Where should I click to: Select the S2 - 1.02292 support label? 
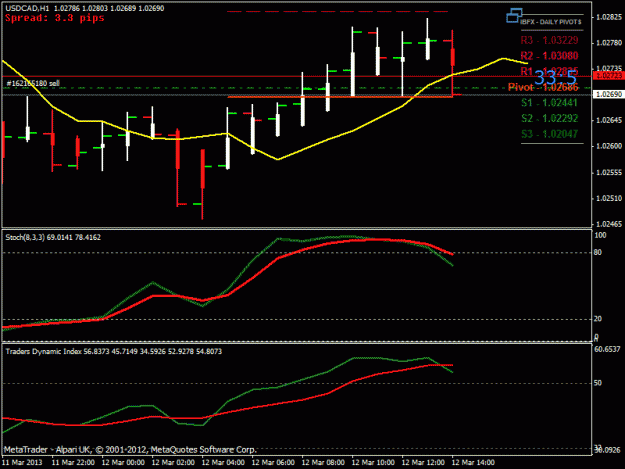(549, 118)
